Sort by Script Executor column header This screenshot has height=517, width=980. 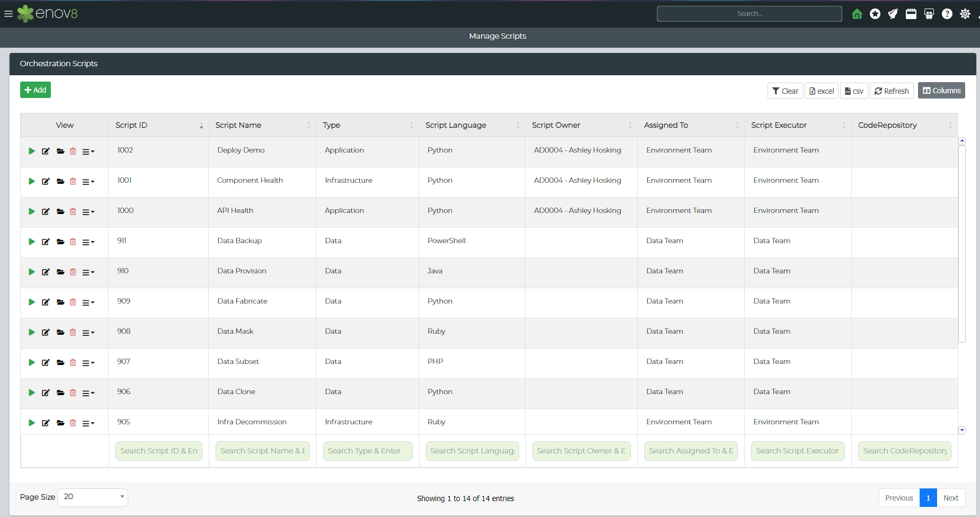point(798,126)
